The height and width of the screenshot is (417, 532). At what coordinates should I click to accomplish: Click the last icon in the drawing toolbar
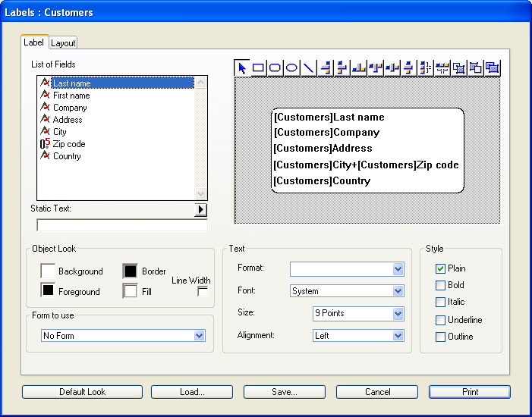492,68
